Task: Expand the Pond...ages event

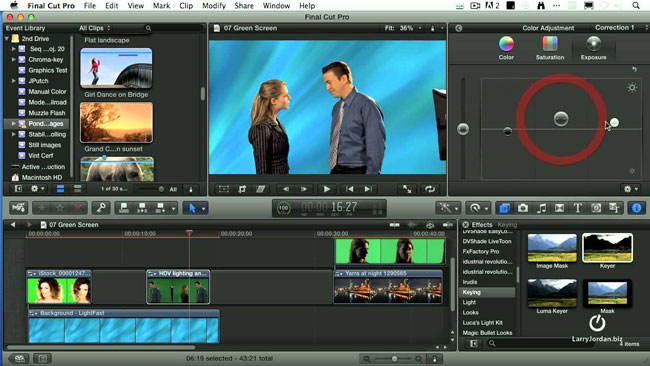Action: tap(14, 124)
